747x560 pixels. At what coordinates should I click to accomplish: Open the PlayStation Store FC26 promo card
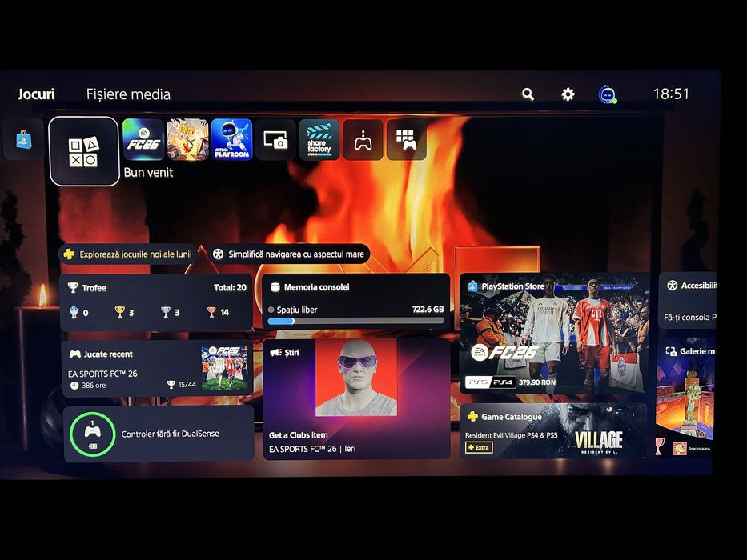coord(554,334)
